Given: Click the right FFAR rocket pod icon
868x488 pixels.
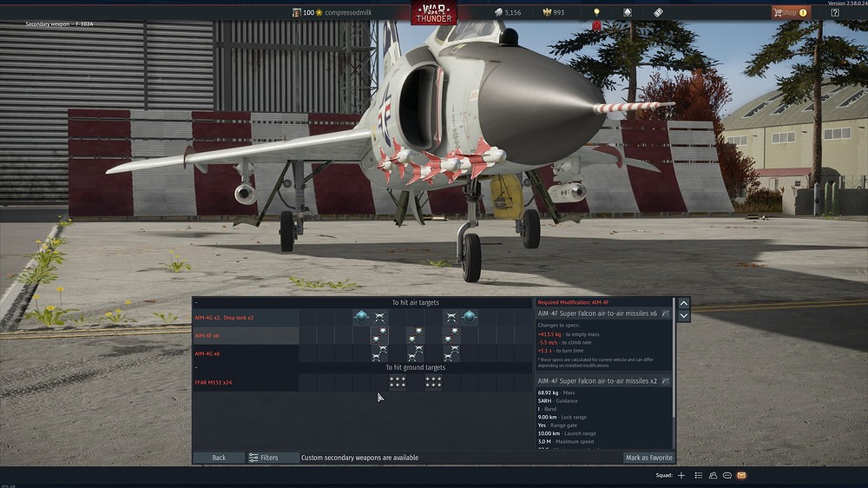Looking at the screenshot, I should [x=433, y=382].
